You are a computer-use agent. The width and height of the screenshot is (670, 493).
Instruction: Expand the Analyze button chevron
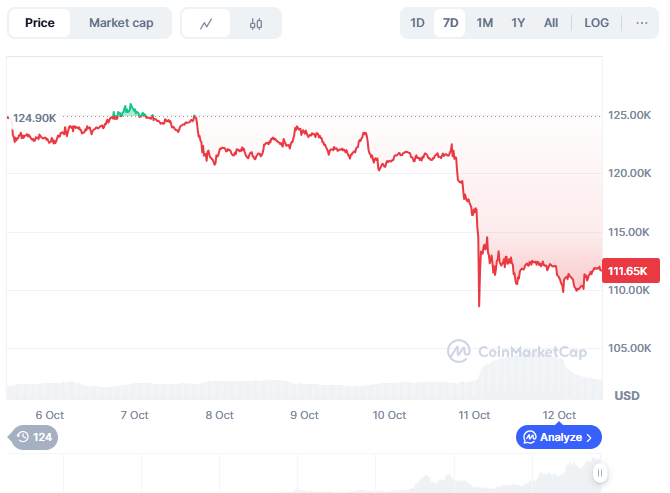coord(589,437)
